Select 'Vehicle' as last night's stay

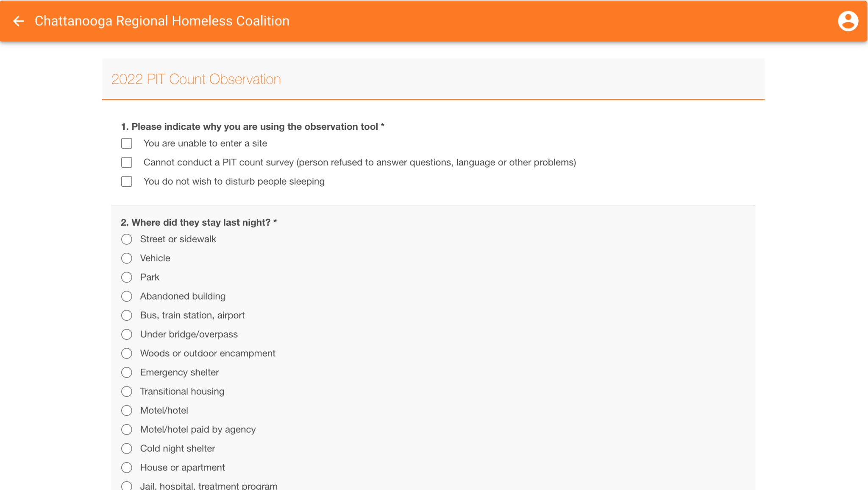tap(126, 258)
